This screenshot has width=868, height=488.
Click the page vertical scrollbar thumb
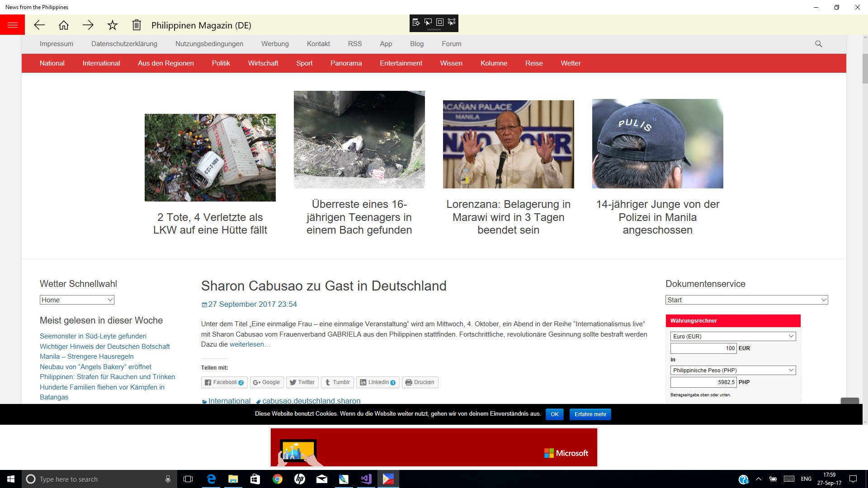(x=865, y=68)
